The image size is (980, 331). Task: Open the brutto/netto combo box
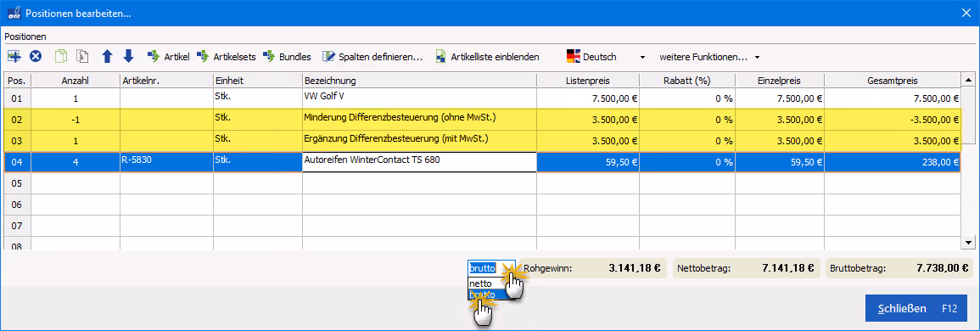pyautogui.click(x=491, y=268)
